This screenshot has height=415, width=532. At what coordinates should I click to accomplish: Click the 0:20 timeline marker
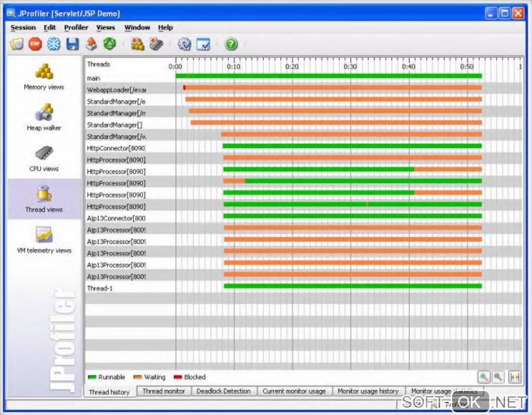(292, 66)
